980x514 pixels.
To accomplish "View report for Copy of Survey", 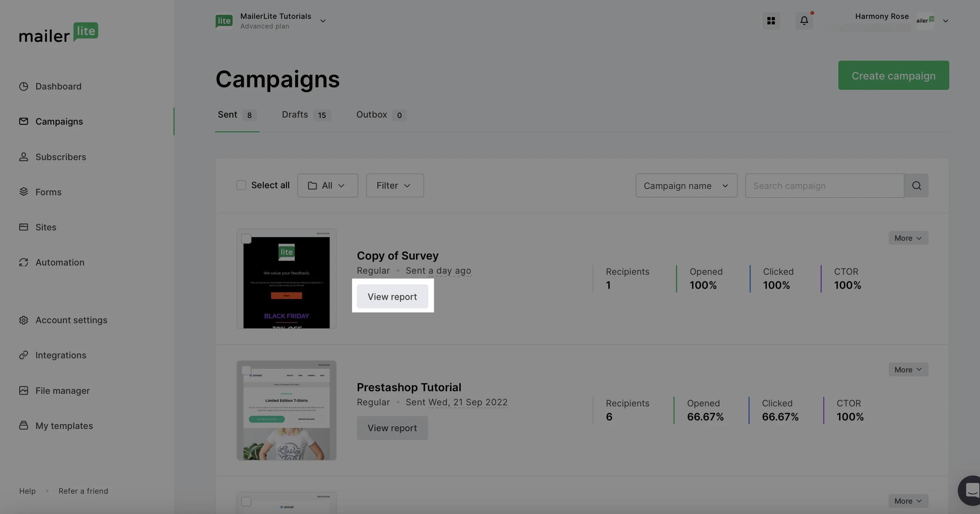I will pyautogui.click(x=392, y=297).
